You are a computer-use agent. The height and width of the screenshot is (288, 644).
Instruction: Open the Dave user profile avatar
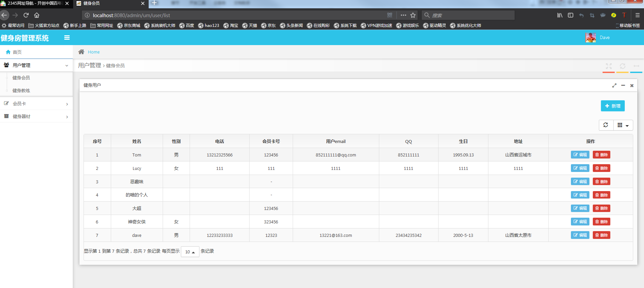pyautogui.click(x=590, y=38)
